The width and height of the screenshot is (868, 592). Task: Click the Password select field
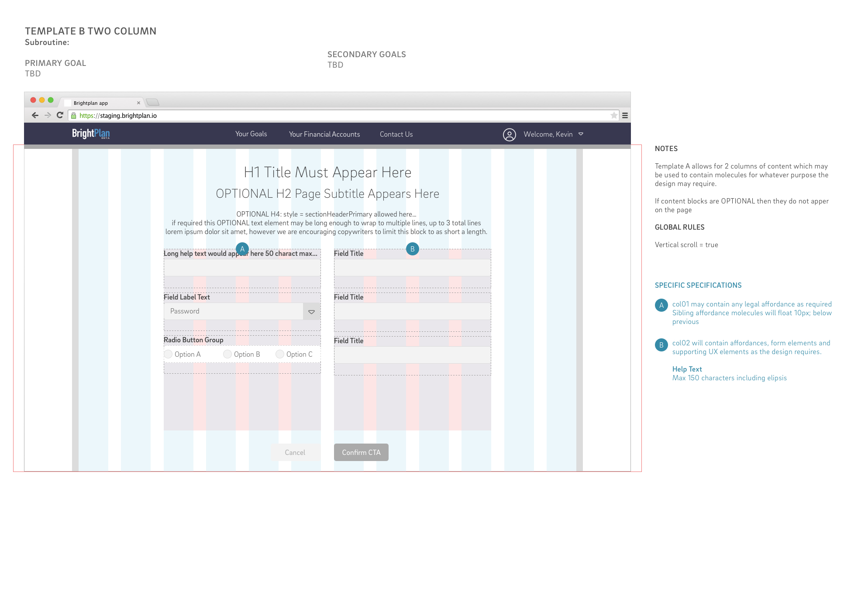242,311
